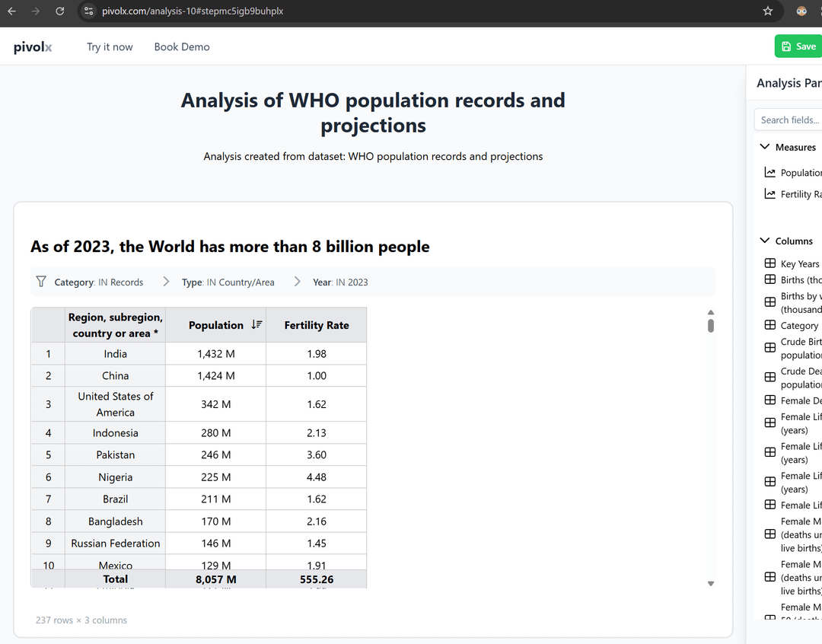
Task: Open the Year IN 2023 filter
Action: 340,282
